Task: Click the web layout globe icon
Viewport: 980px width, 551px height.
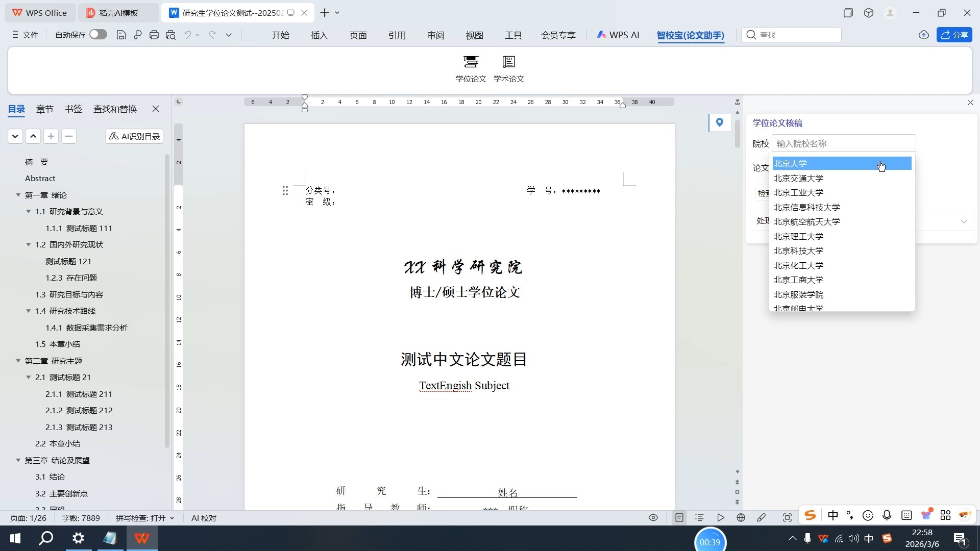Action: click(x=741, y=518)
